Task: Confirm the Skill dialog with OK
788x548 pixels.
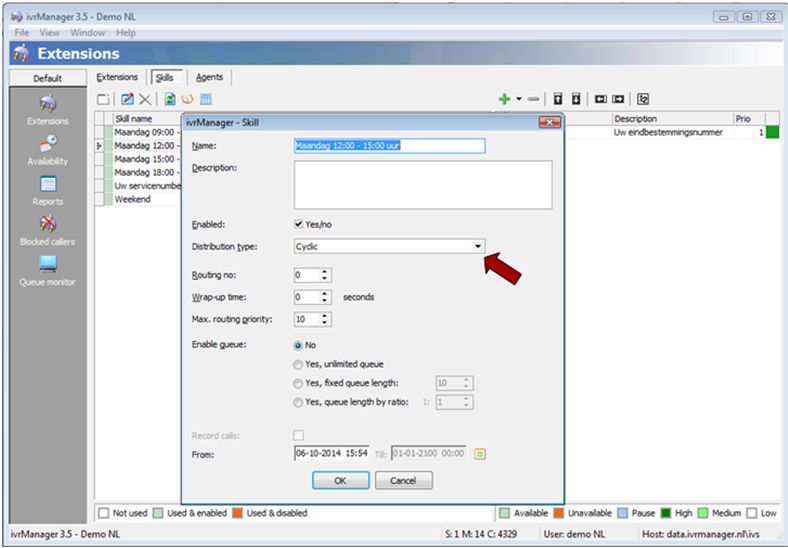Action: [341, 481]
